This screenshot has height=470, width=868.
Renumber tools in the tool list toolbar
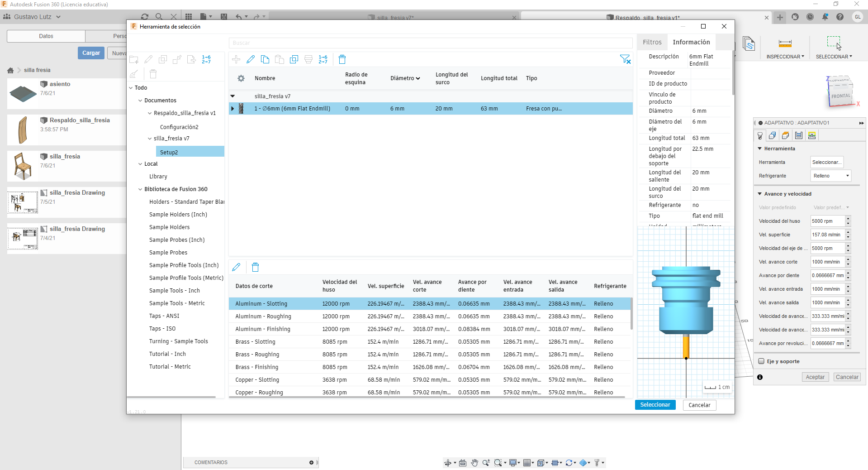click(323, 59)
